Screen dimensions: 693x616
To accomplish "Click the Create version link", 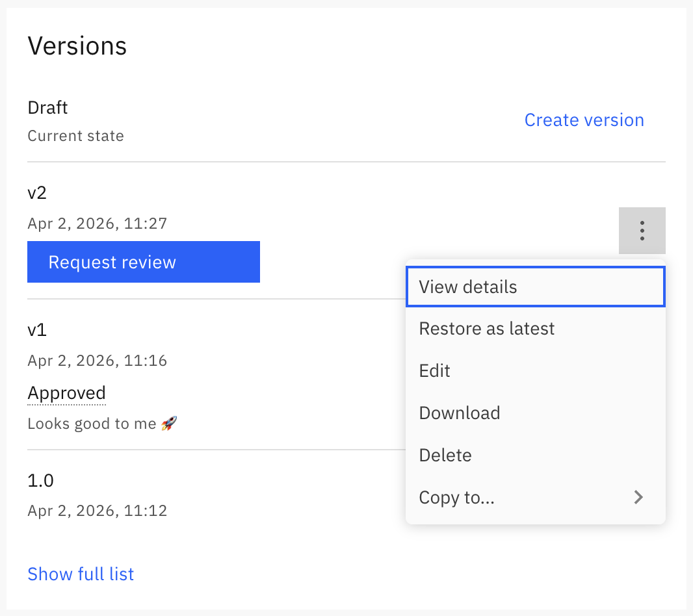I will (x=584, y=120).
